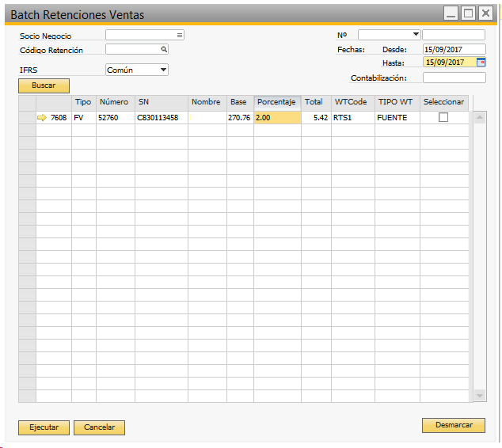Open the Nº series dropdown

[416, 35]
